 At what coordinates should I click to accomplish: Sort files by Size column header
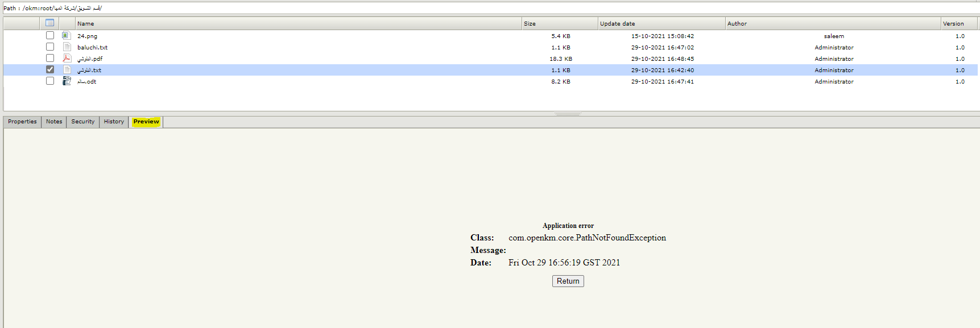(x=530, y=24)
